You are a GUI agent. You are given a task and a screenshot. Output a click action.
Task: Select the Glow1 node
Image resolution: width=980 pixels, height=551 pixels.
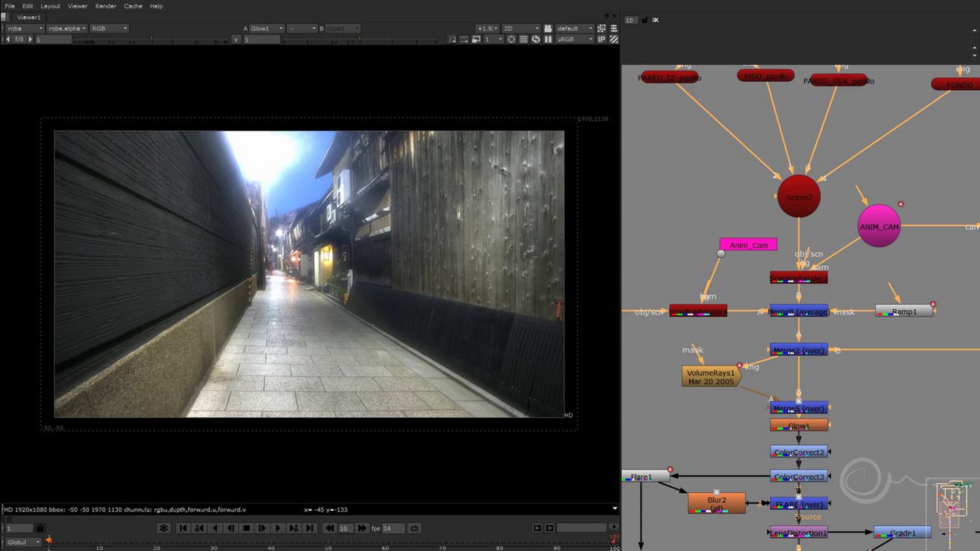coord(798,425)
